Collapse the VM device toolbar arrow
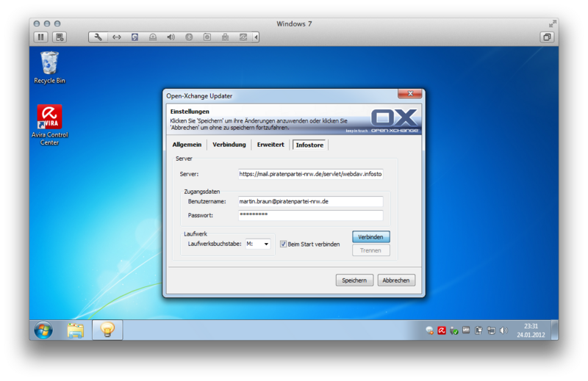Viewport: 588px width, 381px height. coord(256,37)
